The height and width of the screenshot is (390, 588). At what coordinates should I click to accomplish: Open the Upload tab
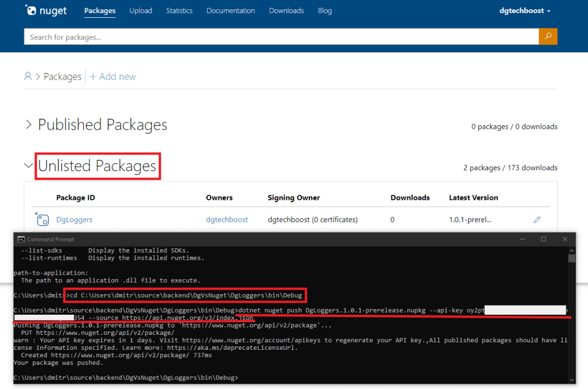tap(141, 11)
